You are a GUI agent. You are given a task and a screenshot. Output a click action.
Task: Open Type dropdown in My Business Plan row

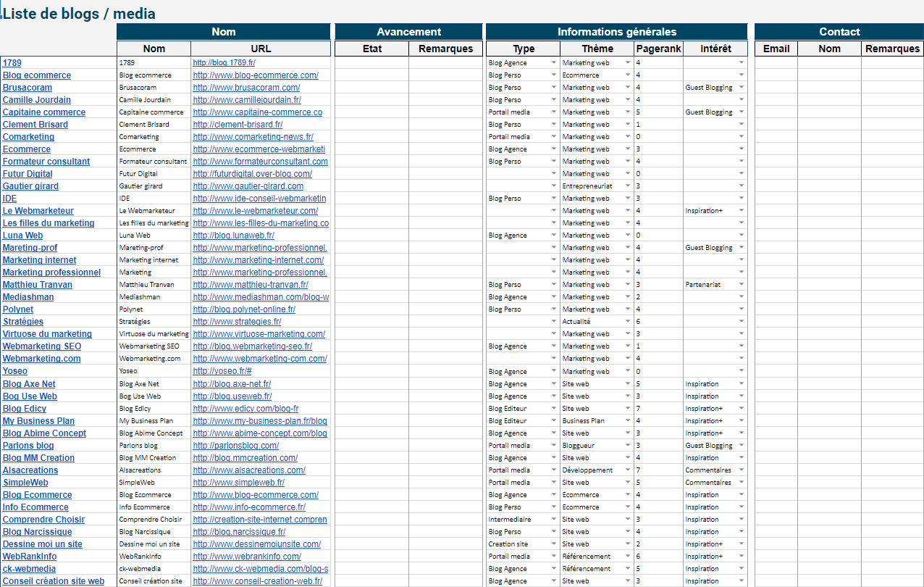point(554,421)
